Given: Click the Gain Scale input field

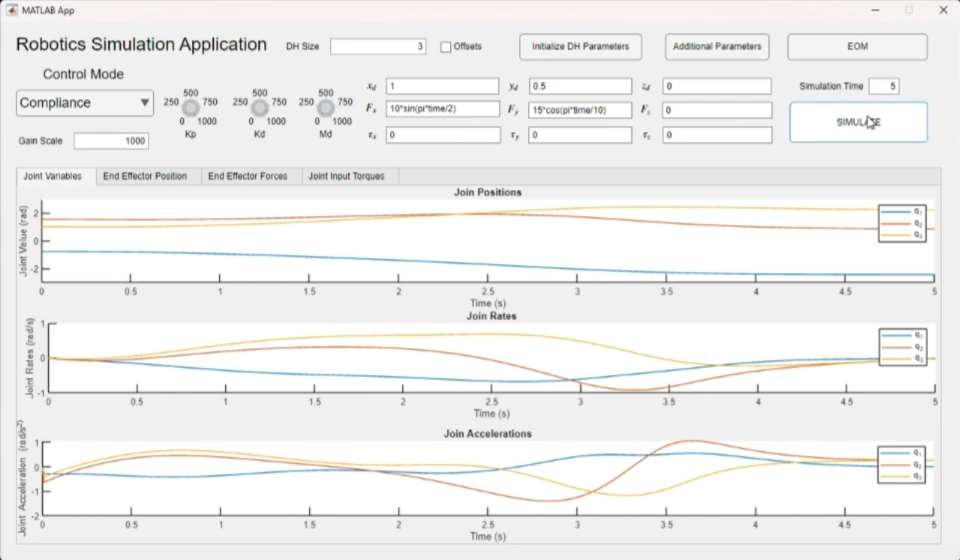Looking at the screenshot, I should [x=111, y=141].
